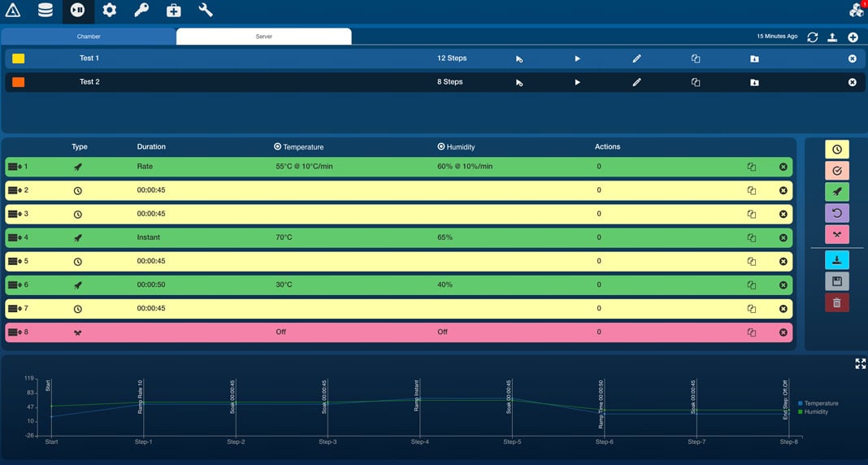Switch to the Chamber tab
The image size is (868, 465).
pyautogui.click(x=89, y=37)
